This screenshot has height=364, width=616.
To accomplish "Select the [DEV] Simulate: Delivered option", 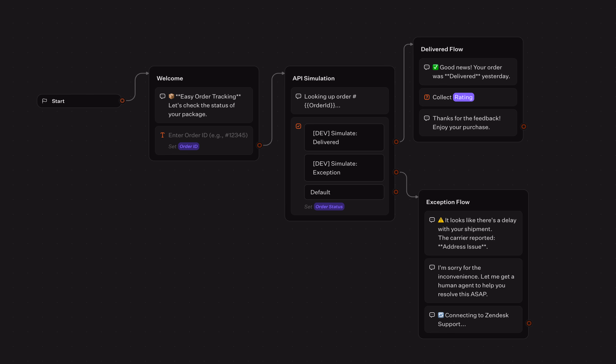I will 344,137.
